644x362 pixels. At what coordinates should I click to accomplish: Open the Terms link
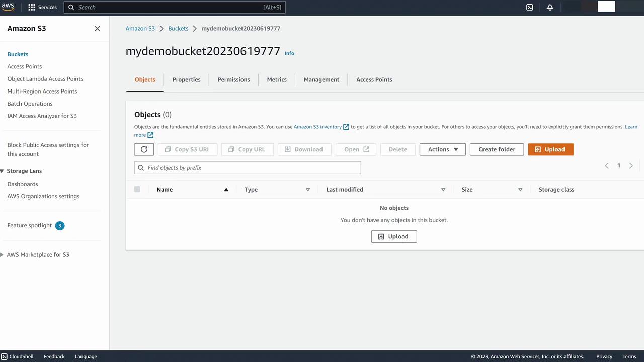point(629,356)
